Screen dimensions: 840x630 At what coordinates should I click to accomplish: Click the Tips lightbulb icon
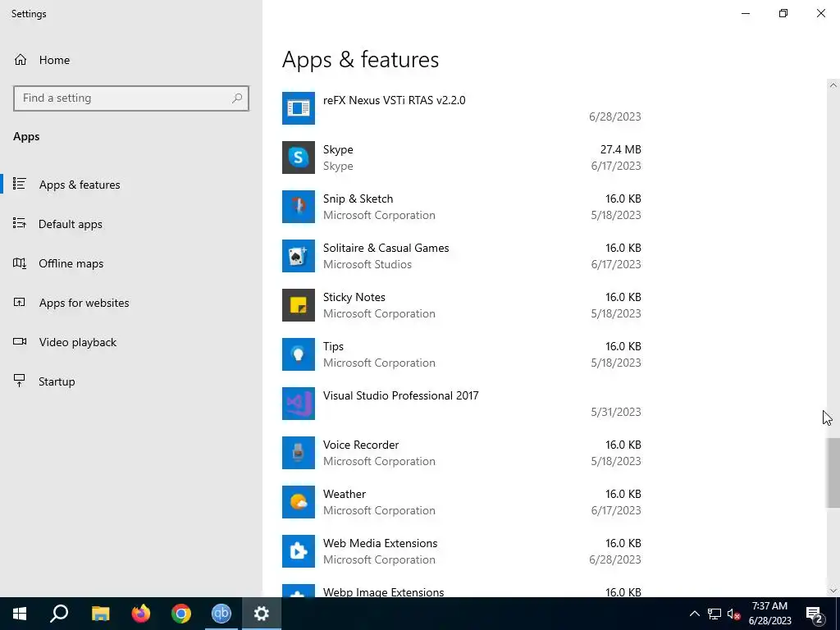pyautogui.click(x=299, y=354)
